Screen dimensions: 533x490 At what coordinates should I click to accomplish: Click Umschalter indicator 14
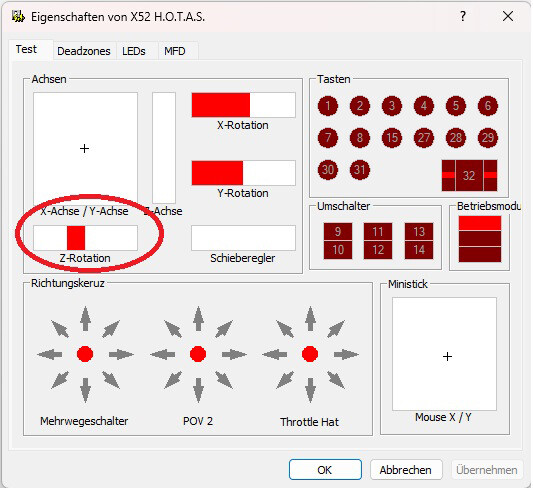pyautogui.click(x=419, y=250)
